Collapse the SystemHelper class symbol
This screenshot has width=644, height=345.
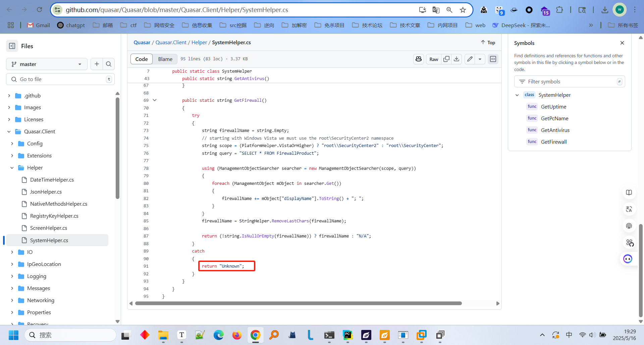517,95
